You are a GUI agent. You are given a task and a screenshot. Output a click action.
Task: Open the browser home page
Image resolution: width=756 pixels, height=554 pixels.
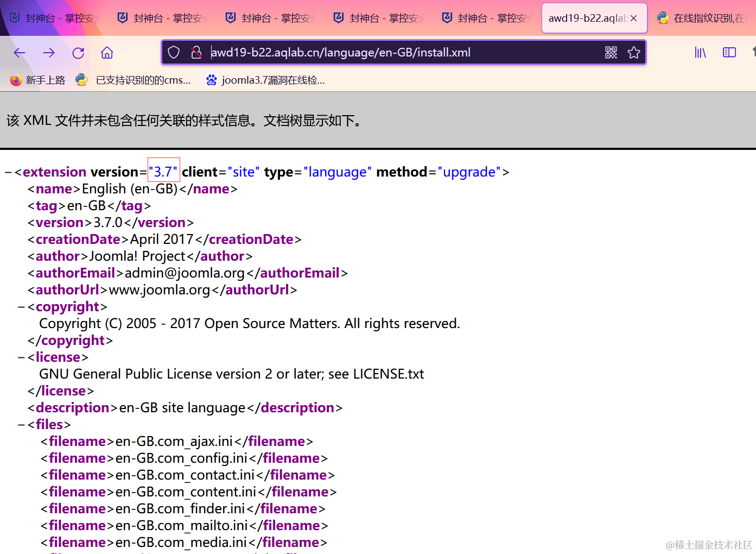tap(107, 53)
